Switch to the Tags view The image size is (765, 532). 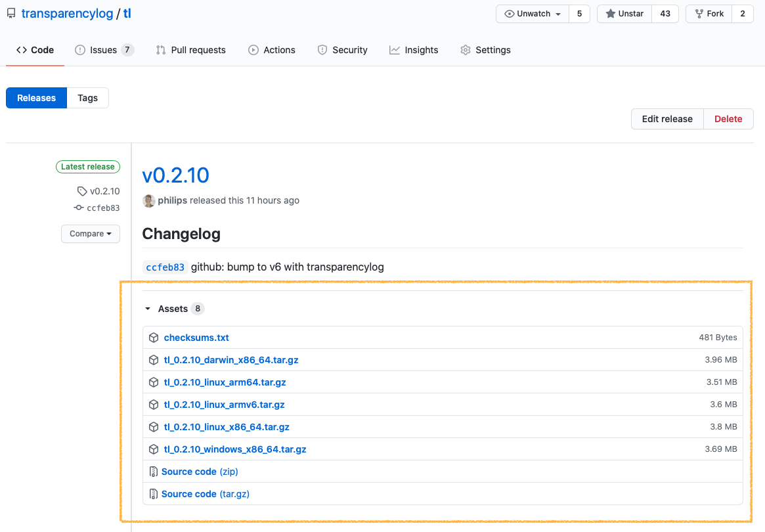pyautogui.click(x=88, y=98)
